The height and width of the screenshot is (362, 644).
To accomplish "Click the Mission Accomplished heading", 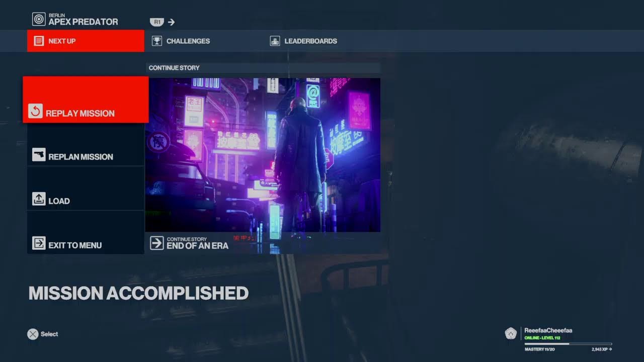I will click(x=138, y=293).
